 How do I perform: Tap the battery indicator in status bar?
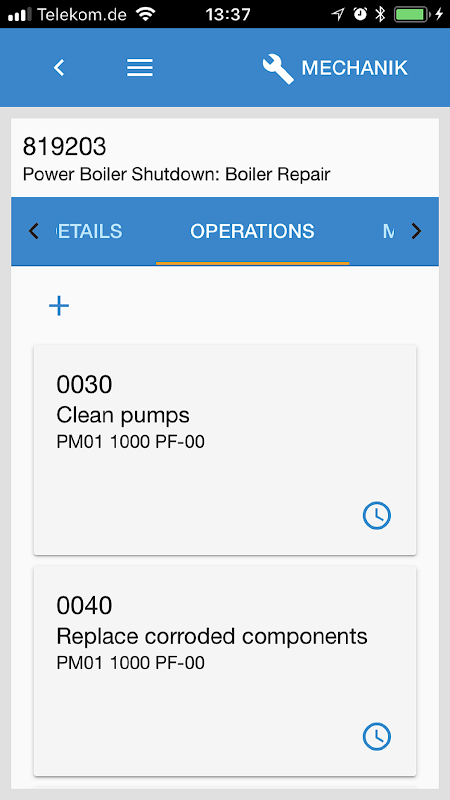[412, 14]
